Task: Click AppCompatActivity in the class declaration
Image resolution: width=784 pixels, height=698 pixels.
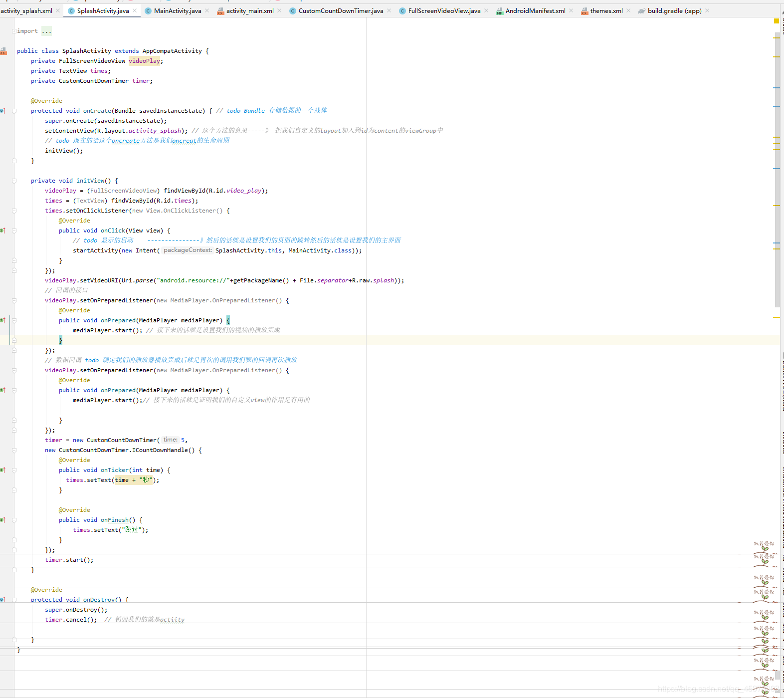Action: point(172,51)
